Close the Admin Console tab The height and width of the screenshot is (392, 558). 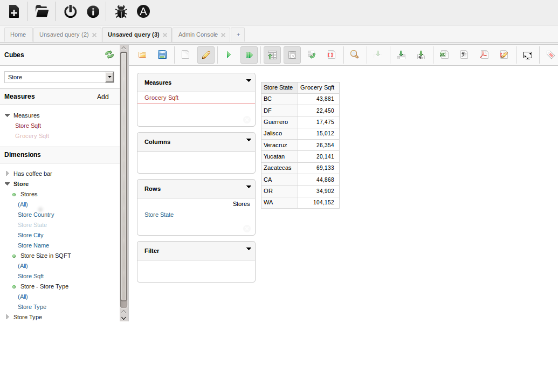[223, 35]
